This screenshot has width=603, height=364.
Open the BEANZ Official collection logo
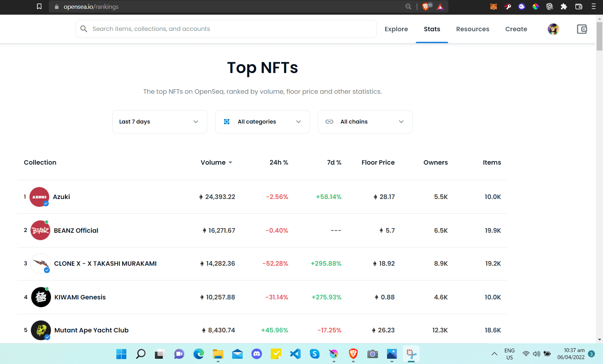tap(40, 230)
